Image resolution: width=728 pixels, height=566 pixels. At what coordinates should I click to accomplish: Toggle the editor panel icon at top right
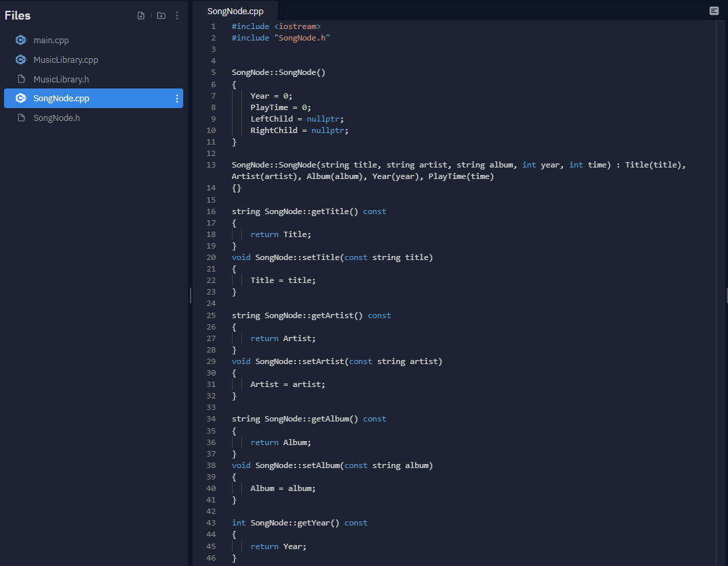pyautogui.click(x=714, y=11)
